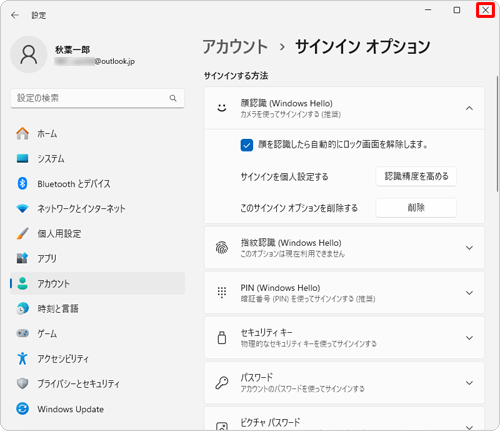Click the 認識精度を高める button
Screen dimensions: 500x431
coord(416,176)
